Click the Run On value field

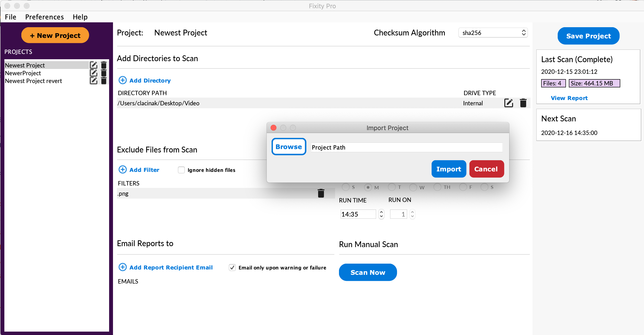point(399,214)
